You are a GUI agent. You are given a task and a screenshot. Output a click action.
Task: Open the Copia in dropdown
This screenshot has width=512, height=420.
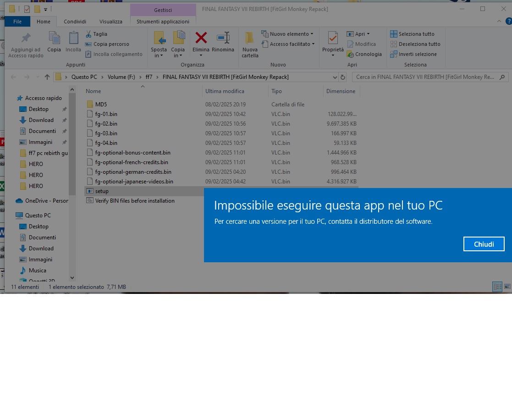[x=178, y=45]
